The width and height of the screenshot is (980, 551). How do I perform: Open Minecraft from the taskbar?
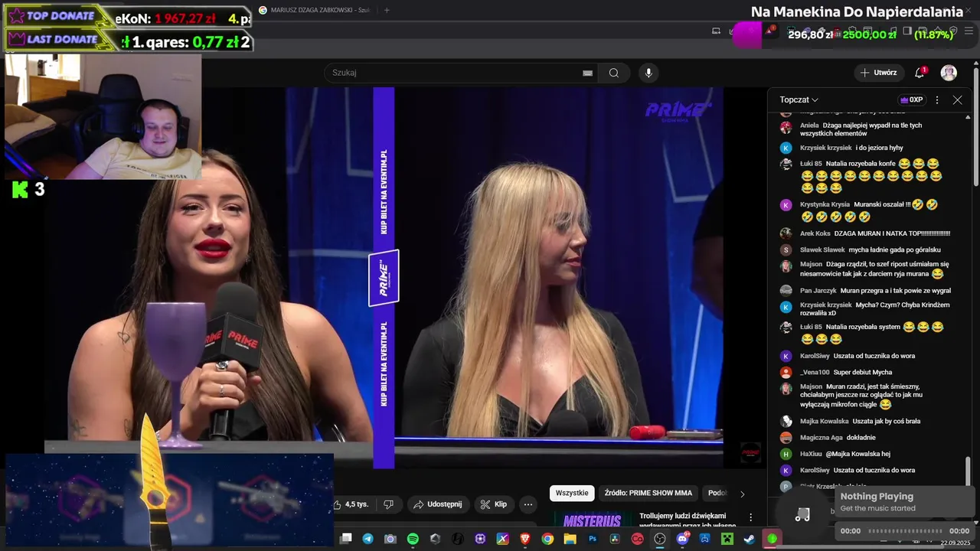click(727, 539)
